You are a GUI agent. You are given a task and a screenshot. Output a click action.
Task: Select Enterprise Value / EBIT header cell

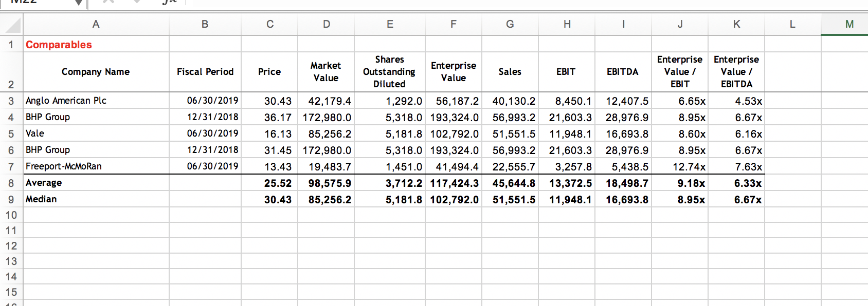coord(680,72)
